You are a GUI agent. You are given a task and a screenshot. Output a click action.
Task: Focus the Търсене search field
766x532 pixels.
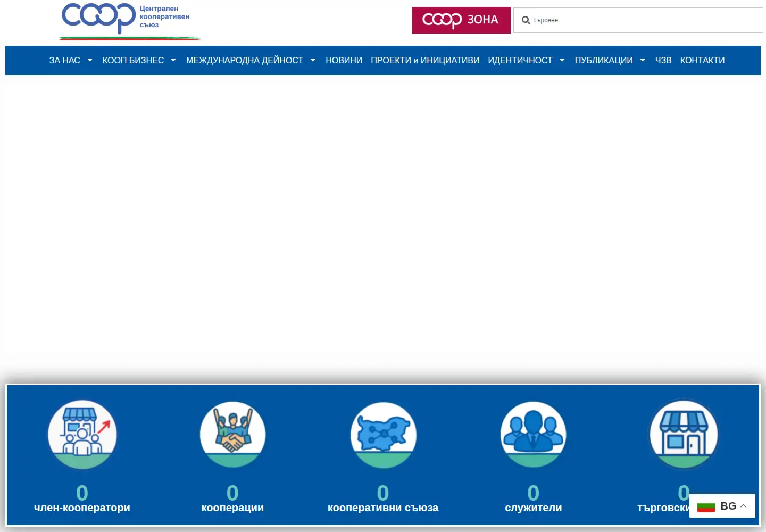638,20
